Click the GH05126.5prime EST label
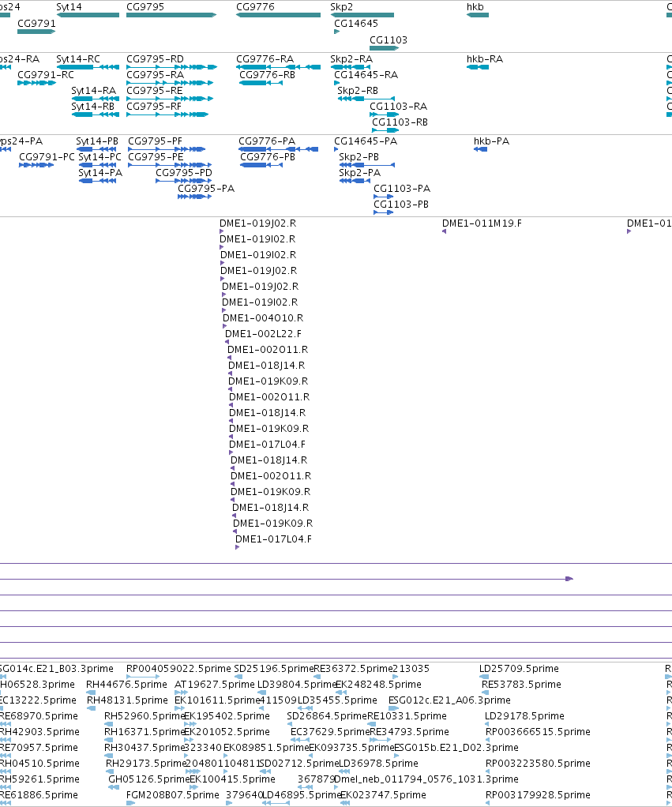Image resolution: width=672 pixels, height=807 pixels. [149, 779]
